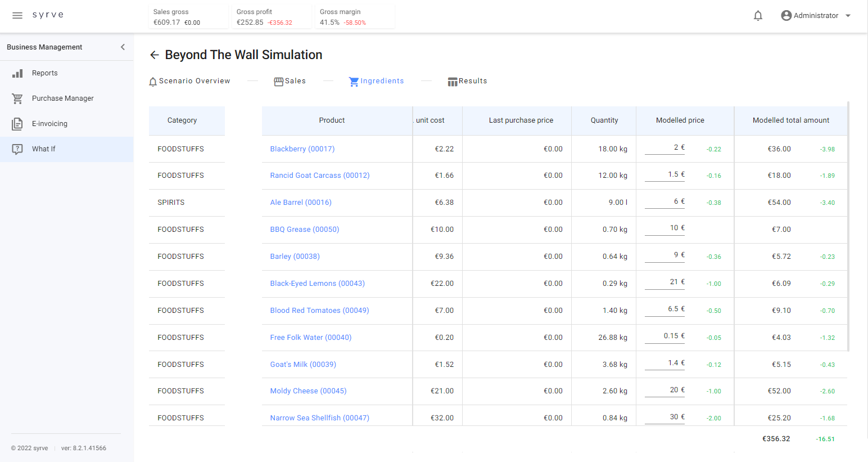
Task: Switch to the Scenario Overview step
Action: [189, 81]
